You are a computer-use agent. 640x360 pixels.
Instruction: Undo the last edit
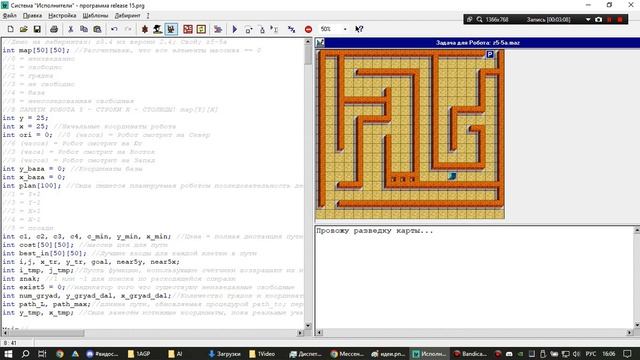(x=114, y=29)
